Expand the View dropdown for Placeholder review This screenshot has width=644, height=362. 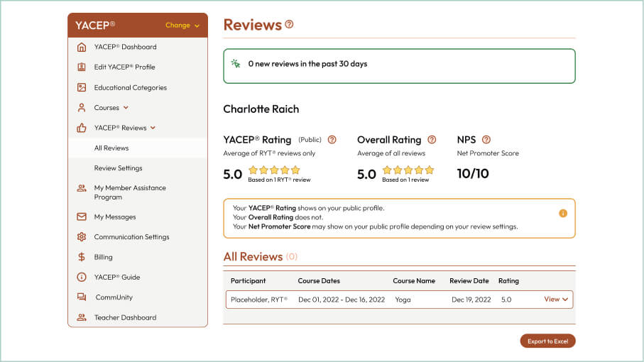556,300
